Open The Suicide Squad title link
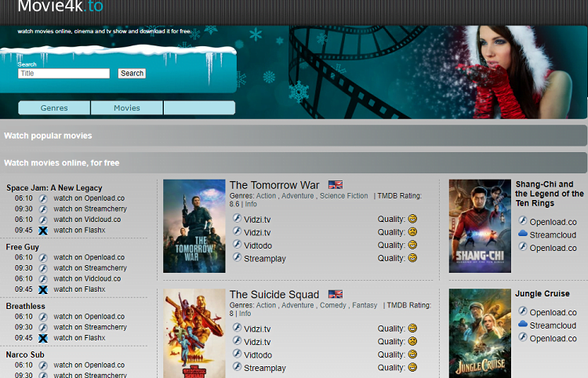 274,295
